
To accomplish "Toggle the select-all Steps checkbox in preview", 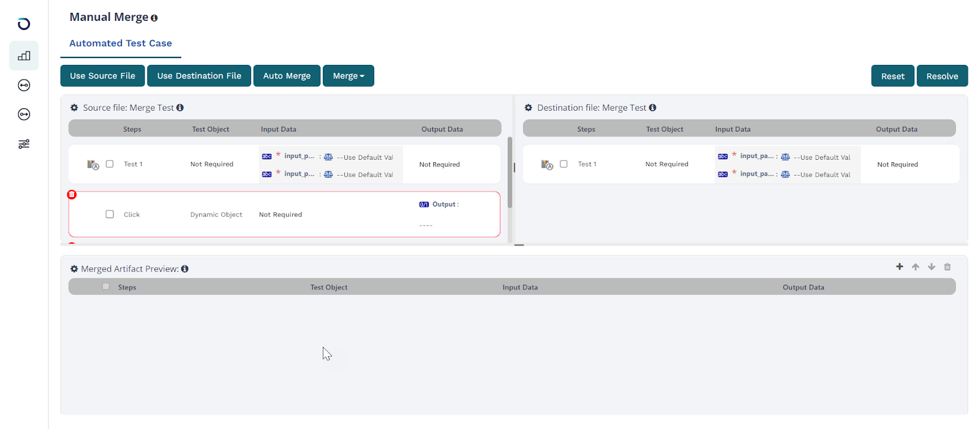I will (106, 286).
